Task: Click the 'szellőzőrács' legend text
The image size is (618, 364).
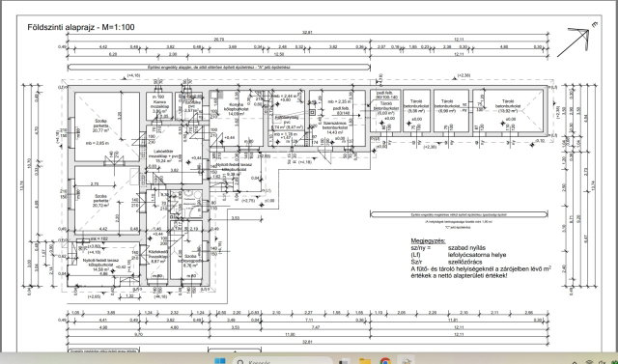Action: click(464, 262)
